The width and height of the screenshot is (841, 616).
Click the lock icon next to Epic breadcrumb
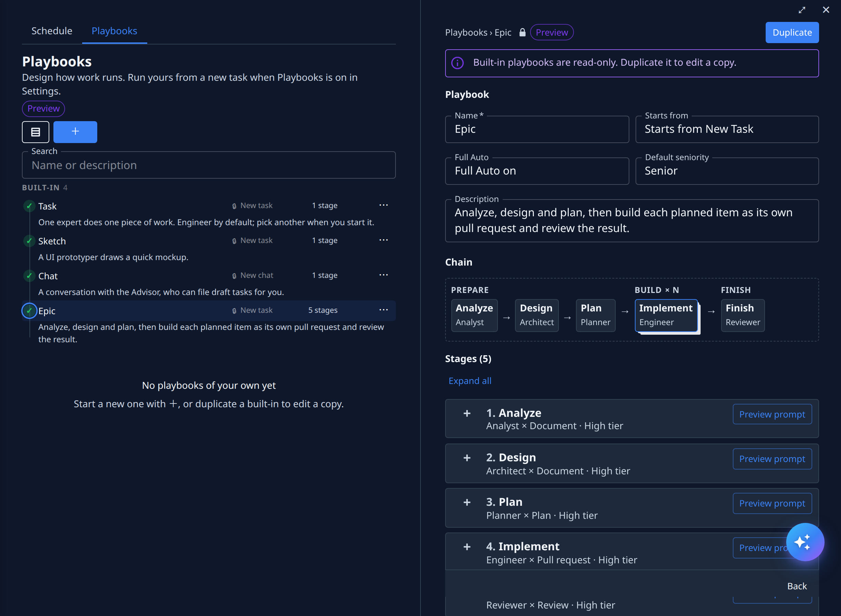coord(522,33)
